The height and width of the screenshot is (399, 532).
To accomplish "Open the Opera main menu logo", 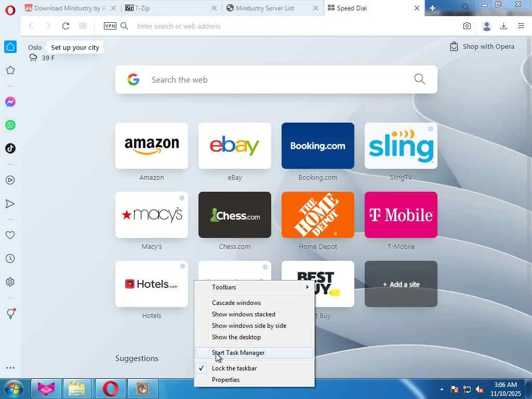I will 10,10.
